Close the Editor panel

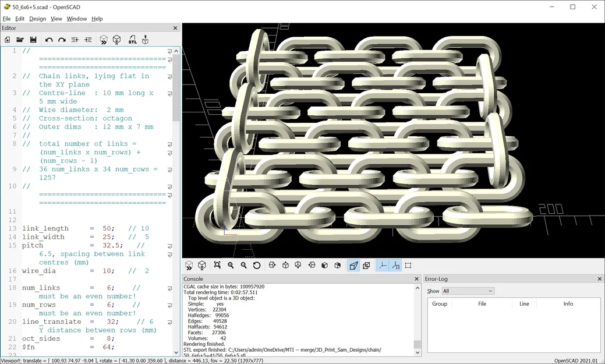click(x=175, y=28)
